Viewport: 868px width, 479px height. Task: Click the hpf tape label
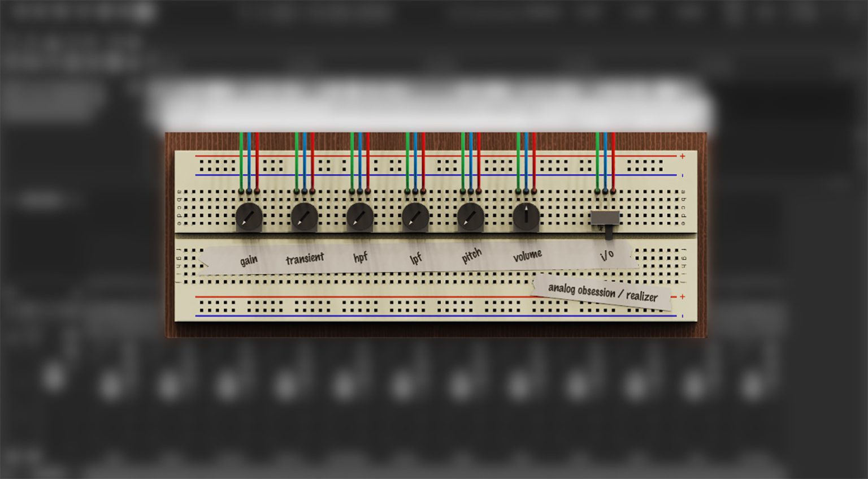[x=361, y=257]
